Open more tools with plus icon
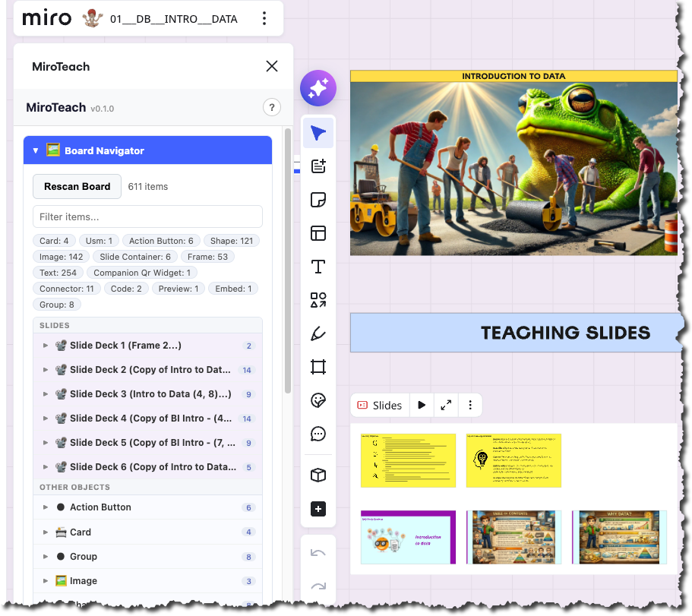The width and height of the screenshot is (692, 616). coord(318,509)
